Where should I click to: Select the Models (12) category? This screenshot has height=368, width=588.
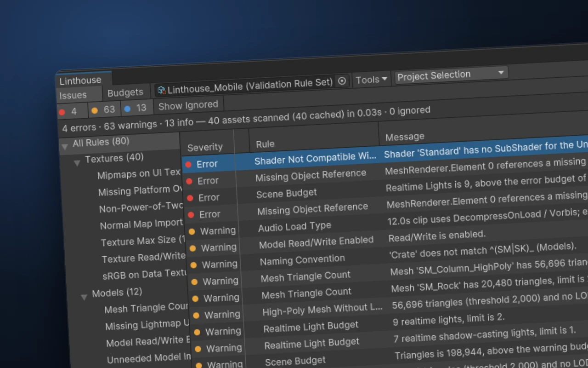(117, 293)
